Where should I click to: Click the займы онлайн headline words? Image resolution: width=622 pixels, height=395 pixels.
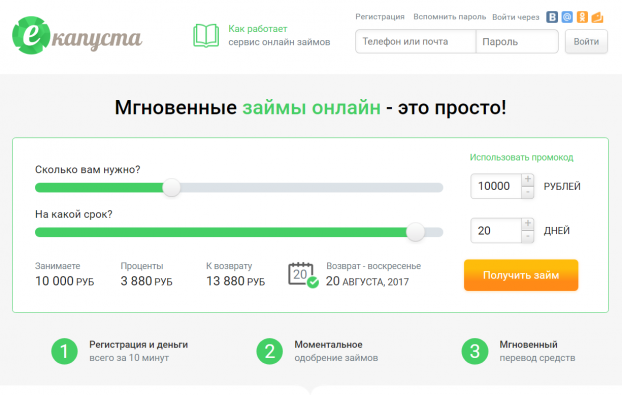311,107
